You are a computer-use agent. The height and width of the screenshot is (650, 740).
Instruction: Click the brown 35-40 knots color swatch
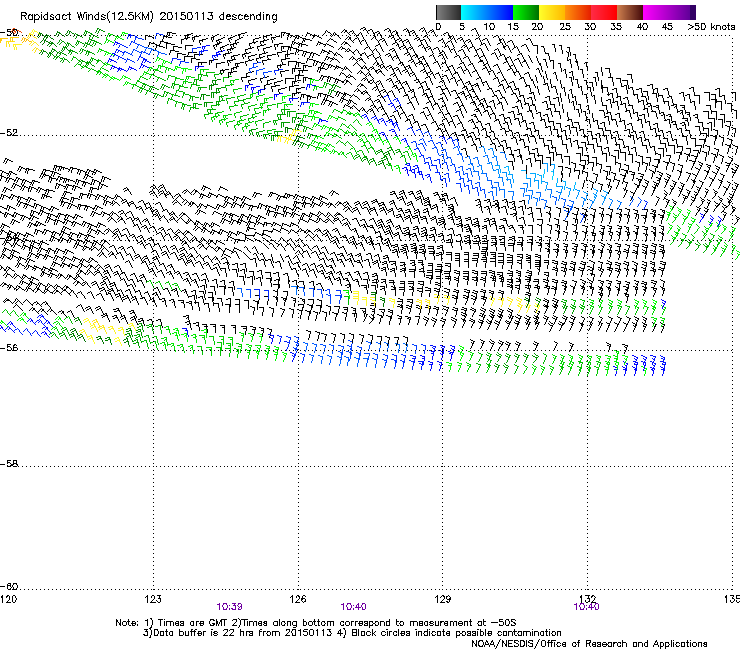630,12
